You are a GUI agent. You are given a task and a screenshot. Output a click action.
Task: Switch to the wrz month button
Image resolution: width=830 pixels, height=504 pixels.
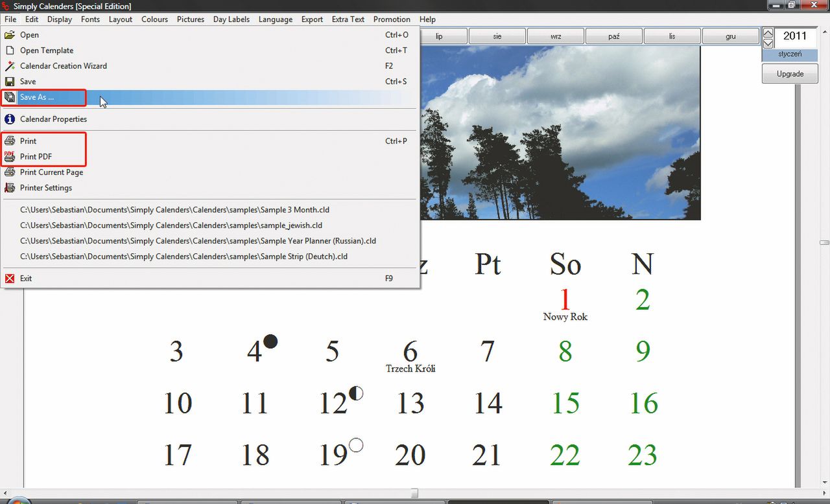click(x=556, y=36)
